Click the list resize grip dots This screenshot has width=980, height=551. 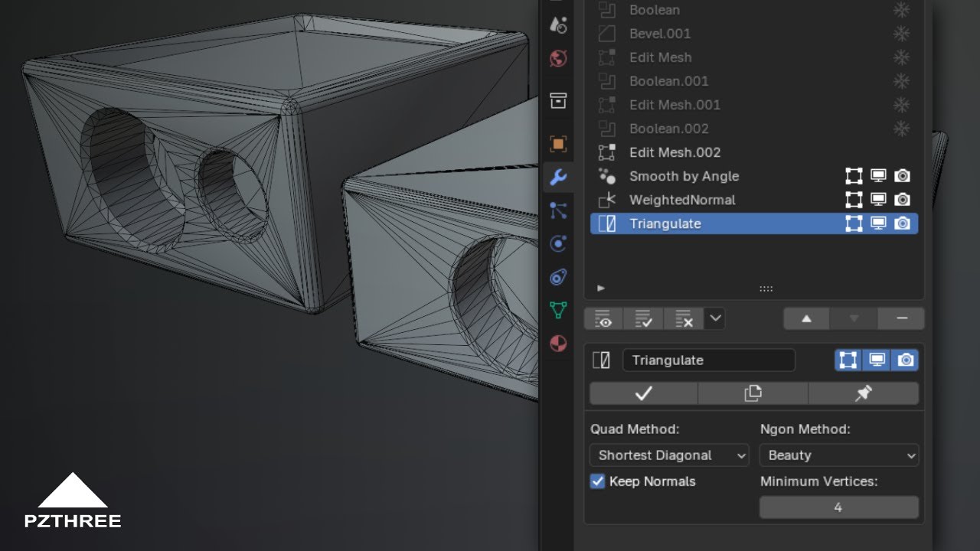point(766,289)
